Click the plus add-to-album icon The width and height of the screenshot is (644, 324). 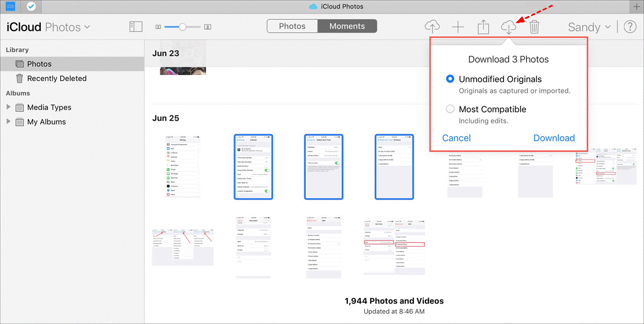pyautogui.click(x=458, y=27)
